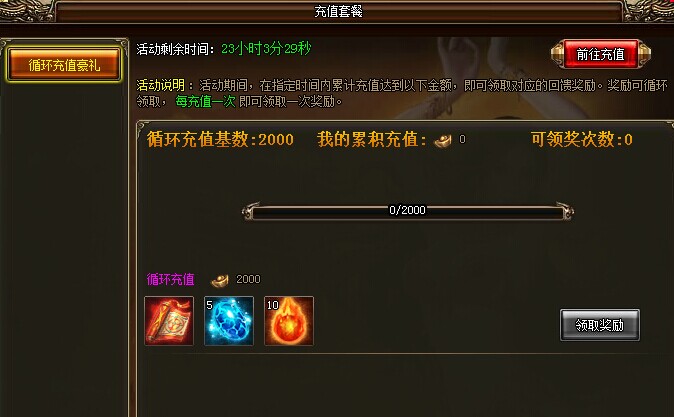This screenshot has width=674, height=417.
Task: Click the yellow 活动说明 label
Action: (x=160, y=85)
